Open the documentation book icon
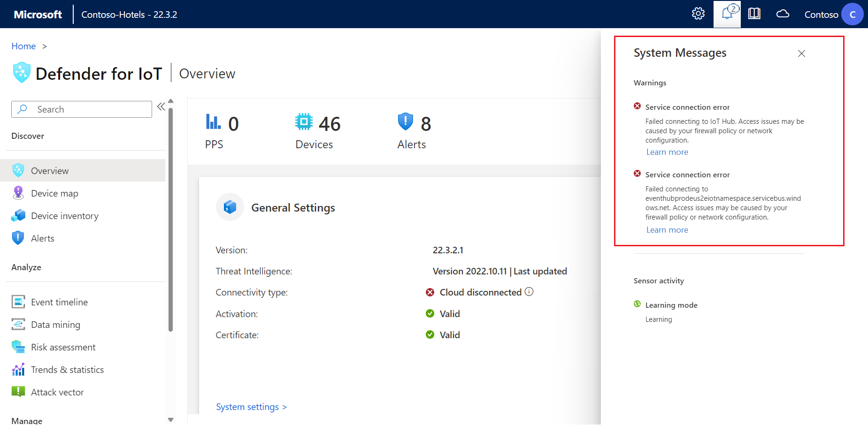868x425 pixels. pyautogui.click(x=754, y=14)
